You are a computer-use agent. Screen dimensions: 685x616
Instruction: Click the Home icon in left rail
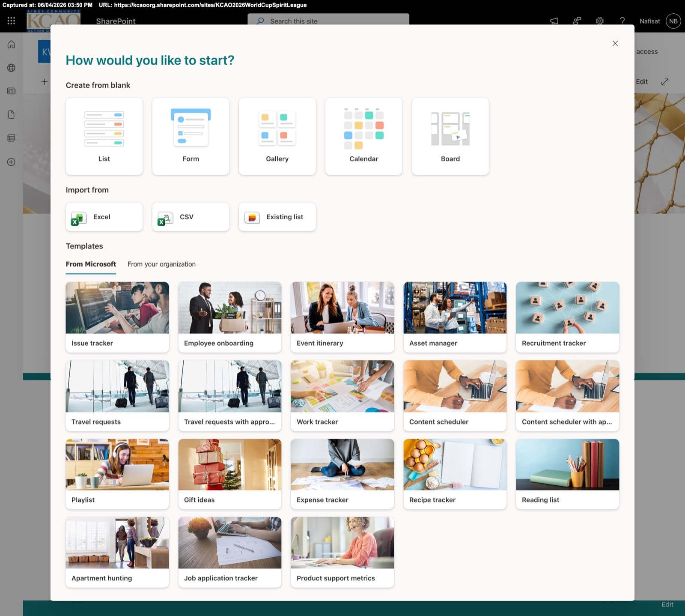[x=11, y=44]
